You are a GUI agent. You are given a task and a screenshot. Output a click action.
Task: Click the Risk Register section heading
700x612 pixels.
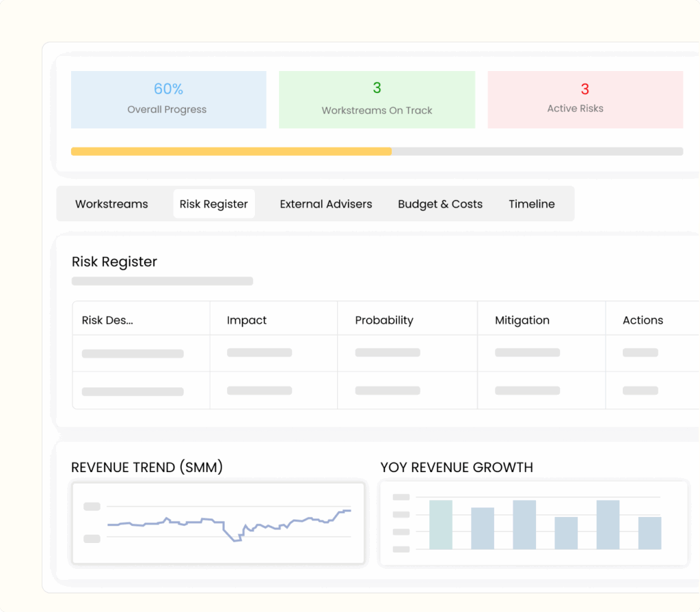(114, 262)
